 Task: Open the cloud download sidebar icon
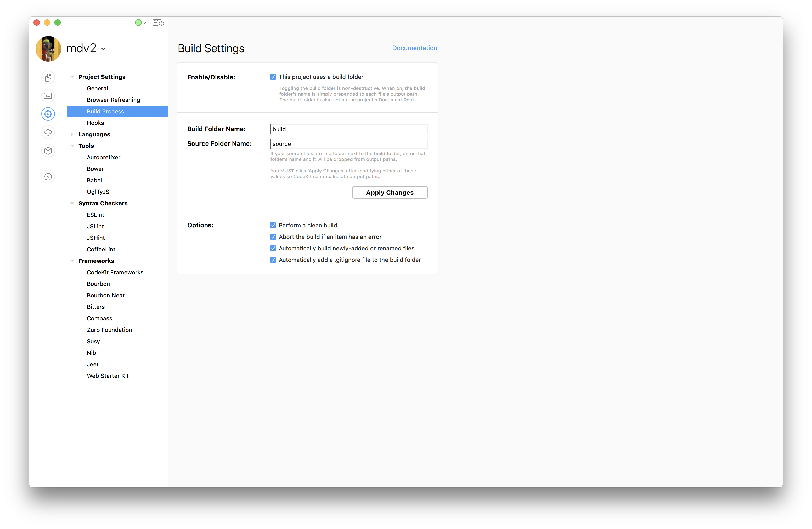click(48, 132)
